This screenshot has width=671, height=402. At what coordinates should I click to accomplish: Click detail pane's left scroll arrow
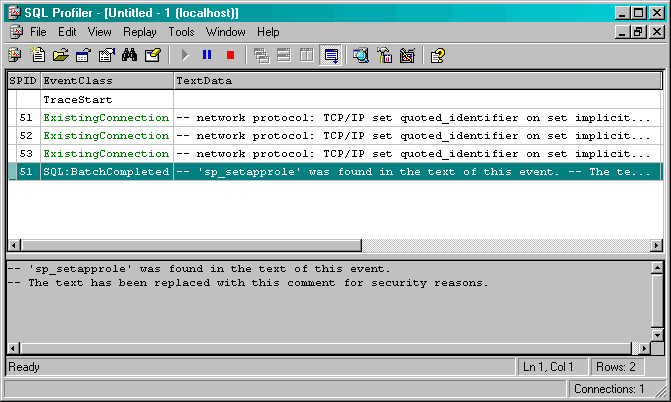point(13,348)
